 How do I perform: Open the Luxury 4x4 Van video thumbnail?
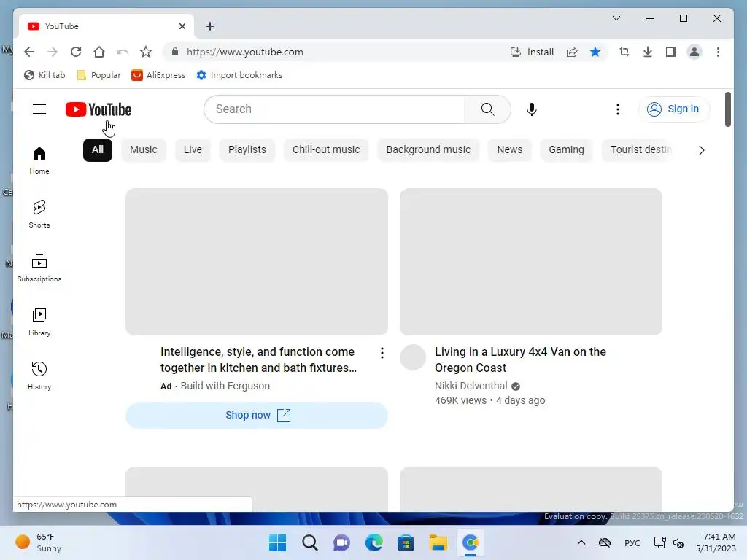(531, 262)
